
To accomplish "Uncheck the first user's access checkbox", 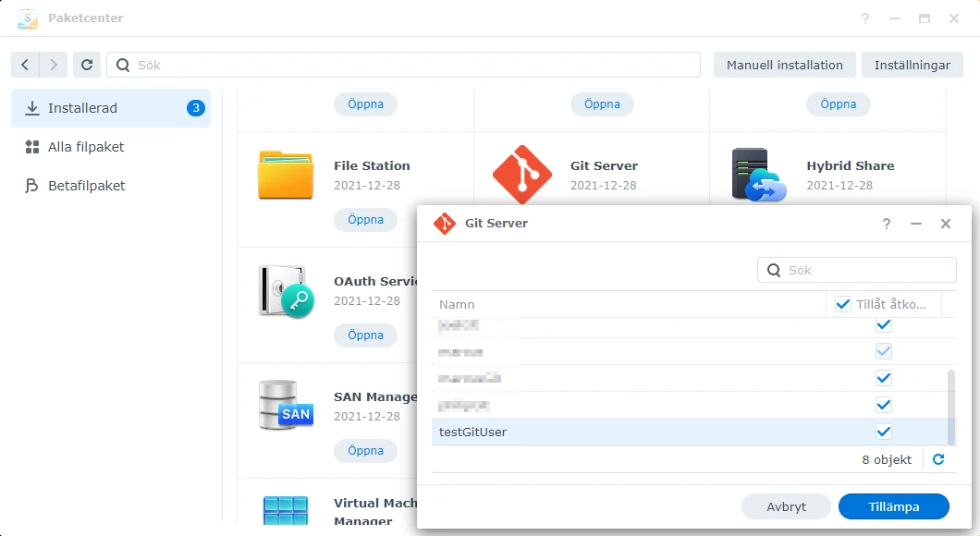I will click(x=883, y=324).
